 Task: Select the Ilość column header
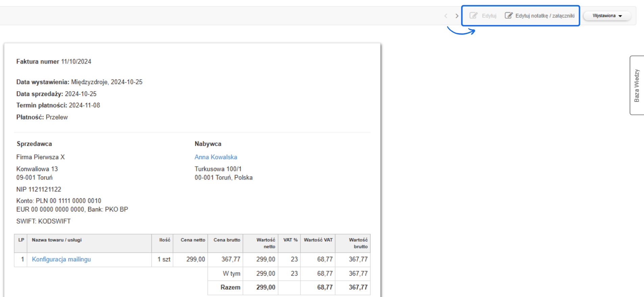[165, 240]
